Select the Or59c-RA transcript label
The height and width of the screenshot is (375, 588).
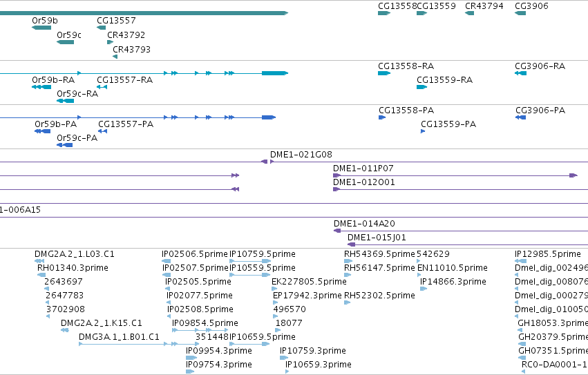(77, 94)
